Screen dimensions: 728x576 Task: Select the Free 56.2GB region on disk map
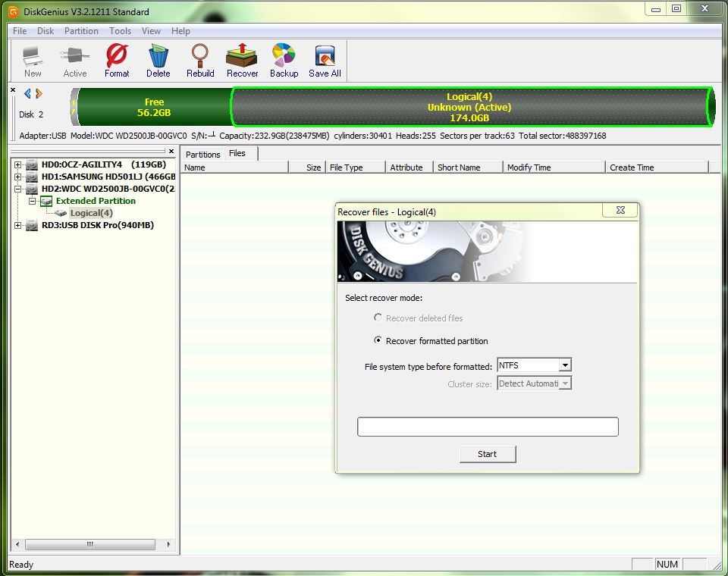(x=154, y=107)
